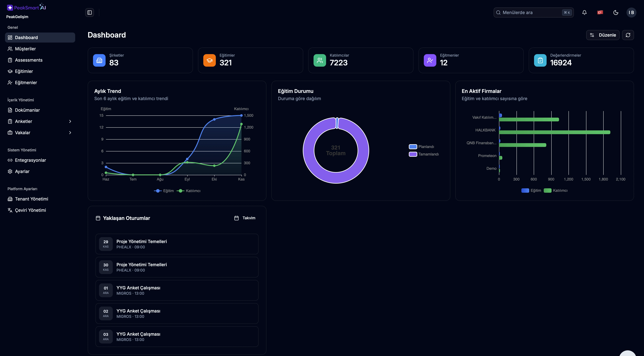Click the purple Eğitmenler card icon
This screenshot has height=356, width=644.
[x=430, y=60]
